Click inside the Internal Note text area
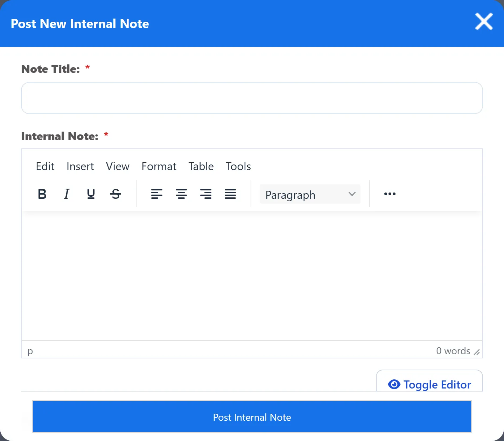Screen dimensions: 504x441 [x=252, y=276]
